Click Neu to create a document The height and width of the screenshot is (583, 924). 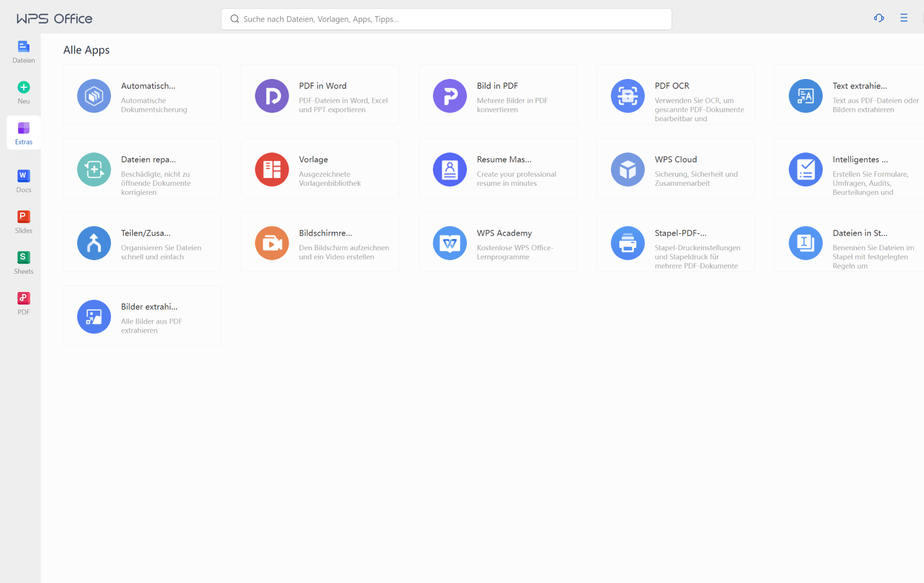(x=23, y=92)
